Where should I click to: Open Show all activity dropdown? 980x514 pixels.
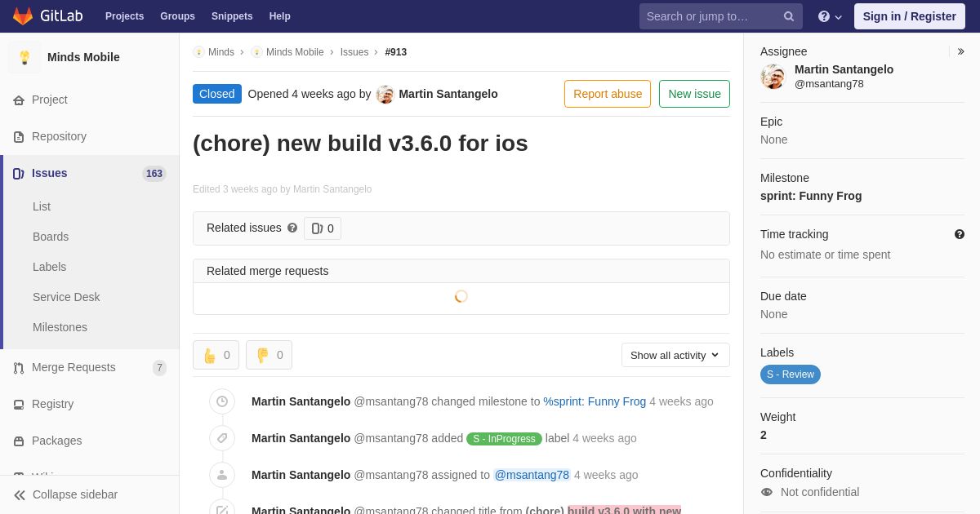click(675, 355)
